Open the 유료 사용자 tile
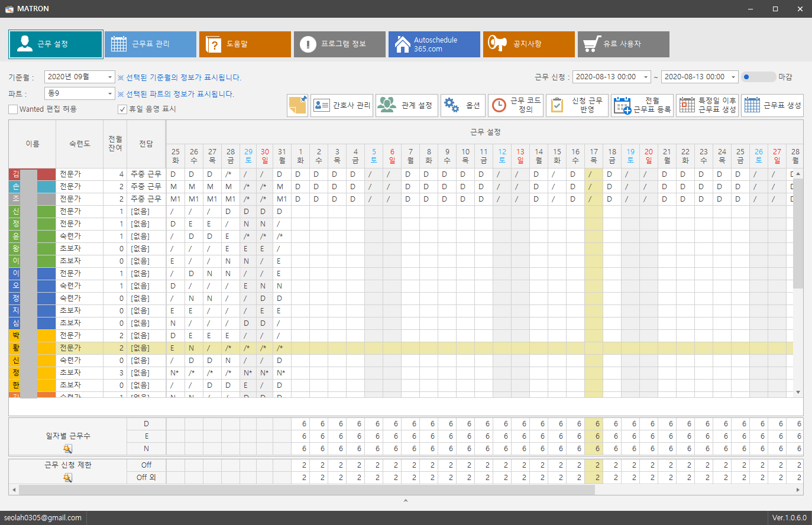The width and height of the screenshot is (812, 525). (x=623, y=44)
